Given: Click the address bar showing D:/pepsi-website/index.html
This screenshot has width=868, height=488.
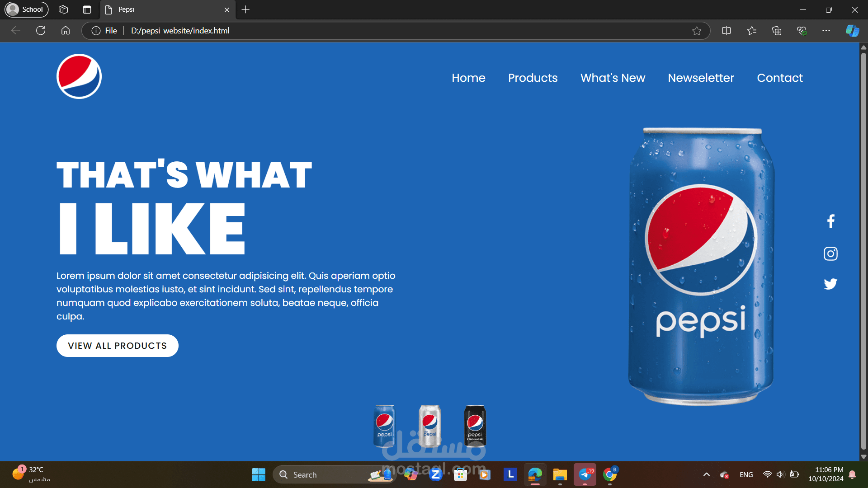Looking at the screenshot, I should coord(396,31).
